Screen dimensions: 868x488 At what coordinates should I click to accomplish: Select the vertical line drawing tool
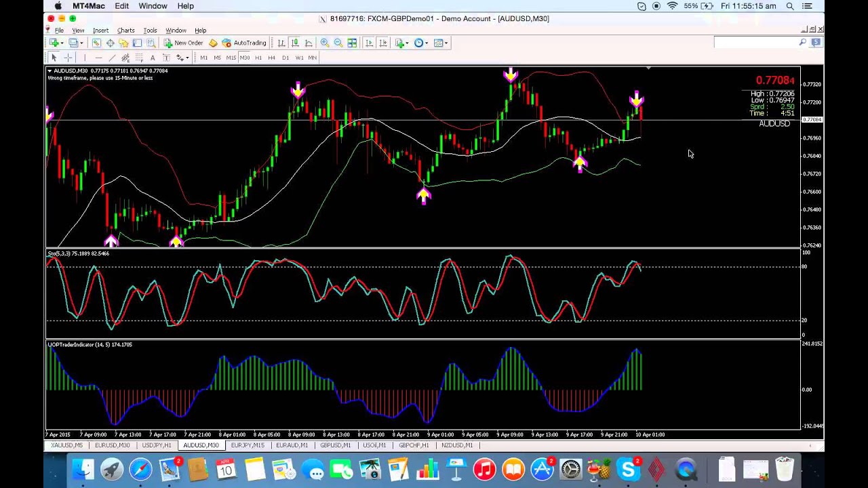(85, 58)
